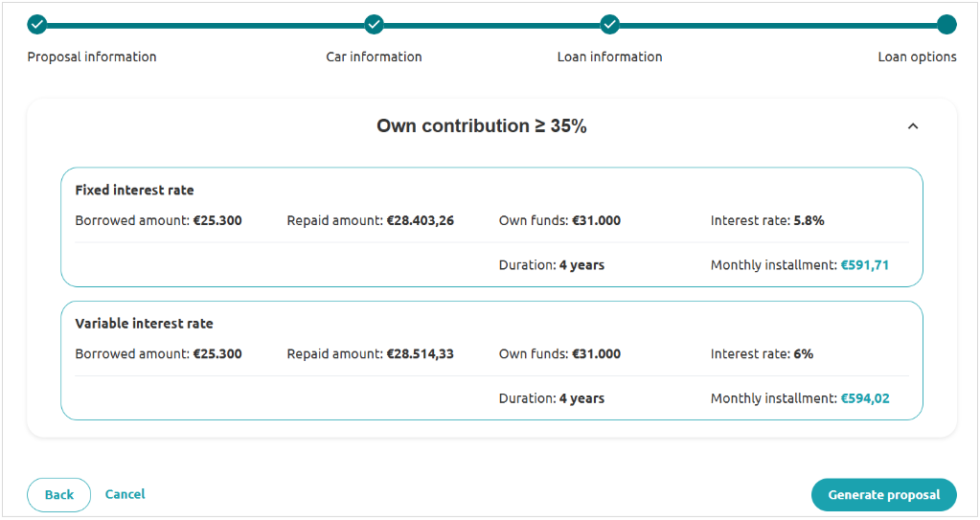980x520 pixels.
Task: Click the 5.8% interest rate value
Action: [809, 220]
